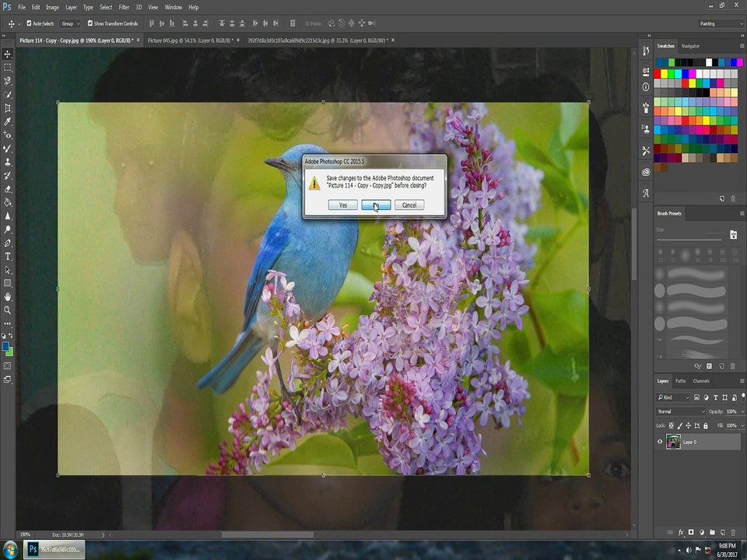Open the Group auto-select dropdown

point(71,23)
